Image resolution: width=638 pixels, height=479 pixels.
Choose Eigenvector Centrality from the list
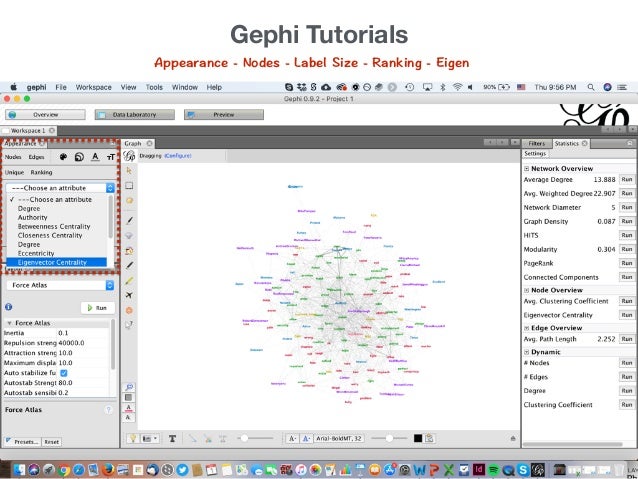point(57,262)
